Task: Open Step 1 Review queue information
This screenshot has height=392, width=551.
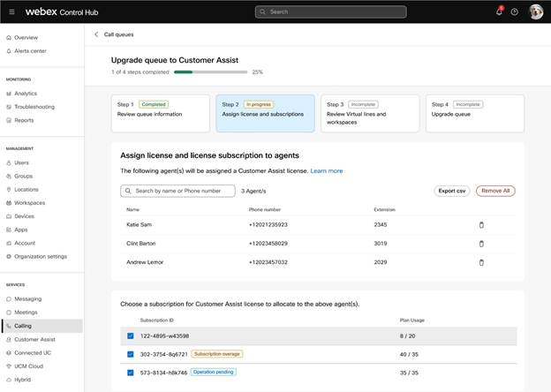Action: (x=161, y=113)
